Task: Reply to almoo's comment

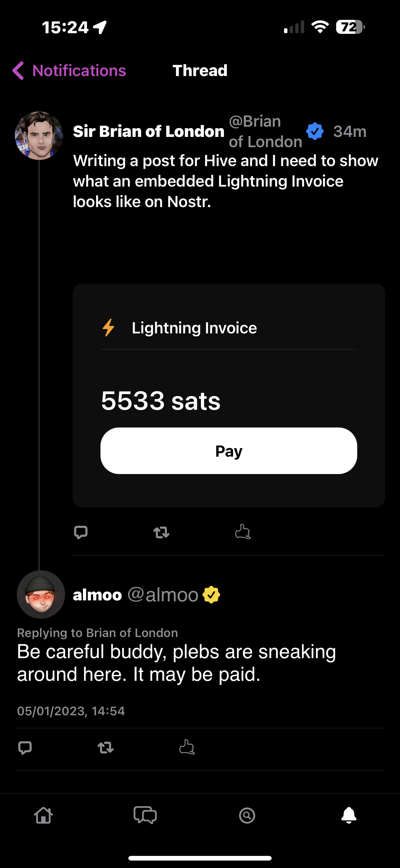Action: pos(25,748)
